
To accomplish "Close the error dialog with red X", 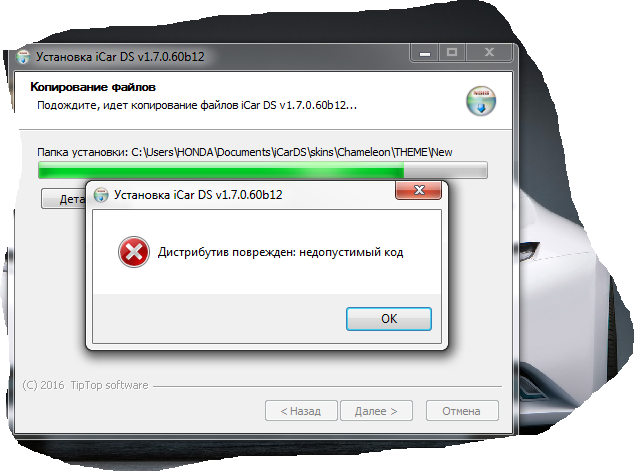I will tap(418, 190).
